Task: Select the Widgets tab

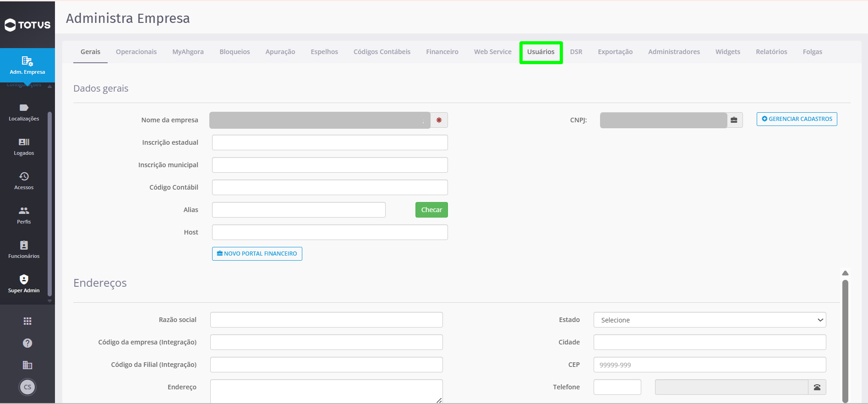Action: (728, 52)
